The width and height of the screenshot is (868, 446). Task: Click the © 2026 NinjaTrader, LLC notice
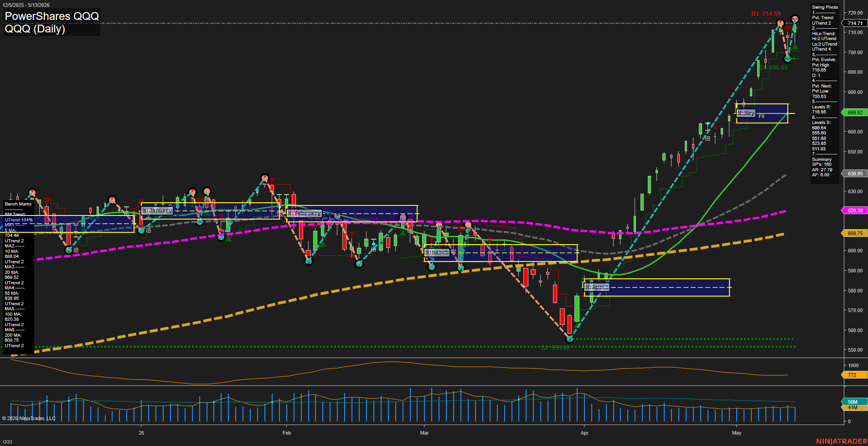(29, 418)
